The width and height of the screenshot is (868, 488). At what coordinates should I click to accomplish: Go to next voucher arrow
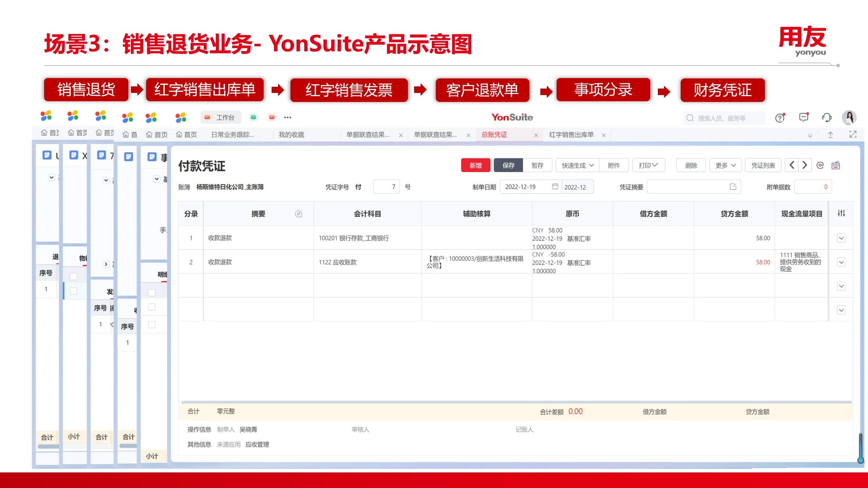click(x=805, y=165)
